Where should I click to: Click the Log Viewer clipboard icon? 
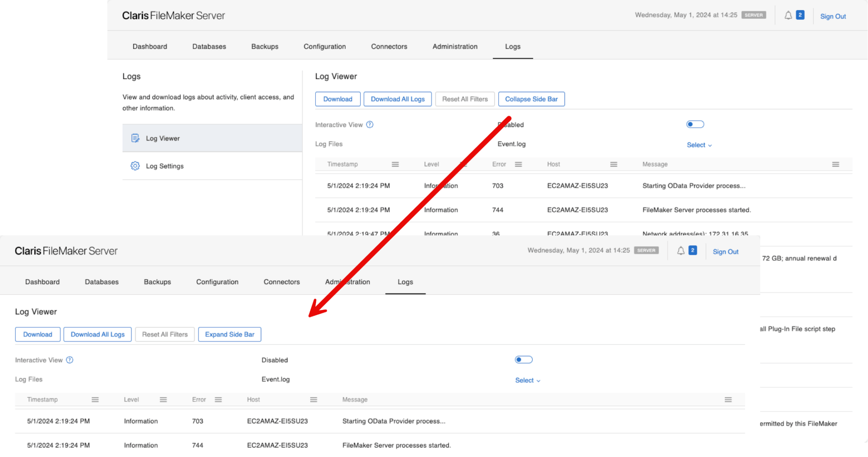[135, 138]
